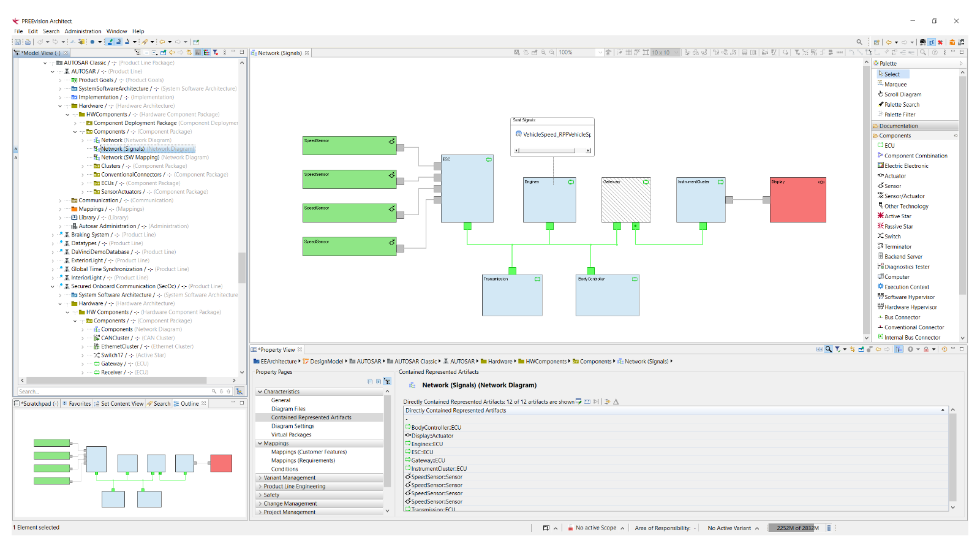Collapse the AUTOSAR Classic tree node
Screen dimensions: 980x551
(45, 63)
